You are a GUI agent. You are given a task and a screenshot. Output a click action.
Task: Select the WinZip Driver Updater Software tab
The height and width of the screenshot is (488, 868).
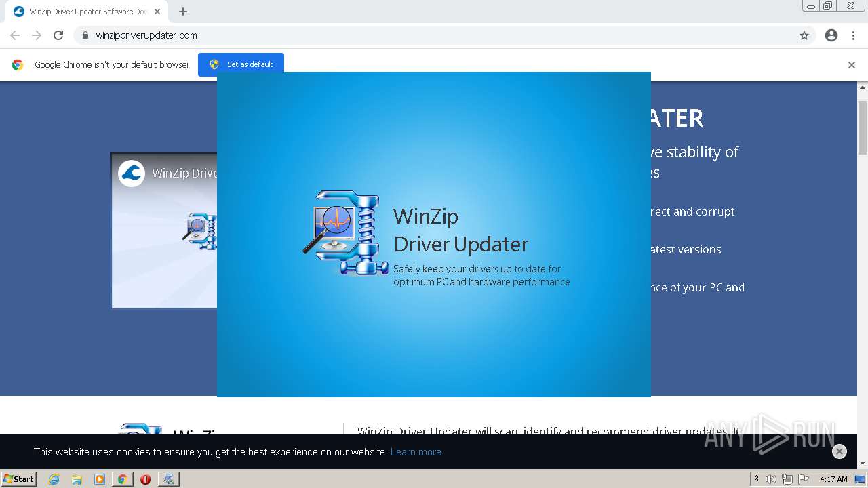pyautogui.click(x=85, y=12)
